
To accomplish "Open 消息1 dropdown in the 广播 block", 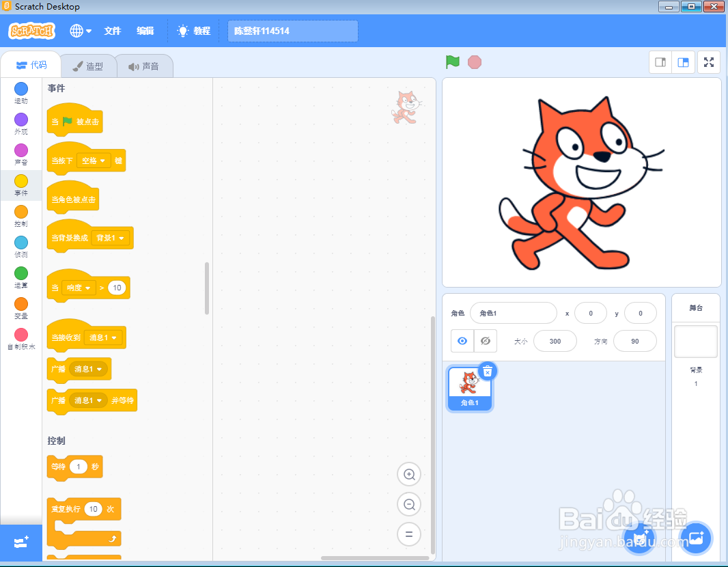I will tap(88, 369).
